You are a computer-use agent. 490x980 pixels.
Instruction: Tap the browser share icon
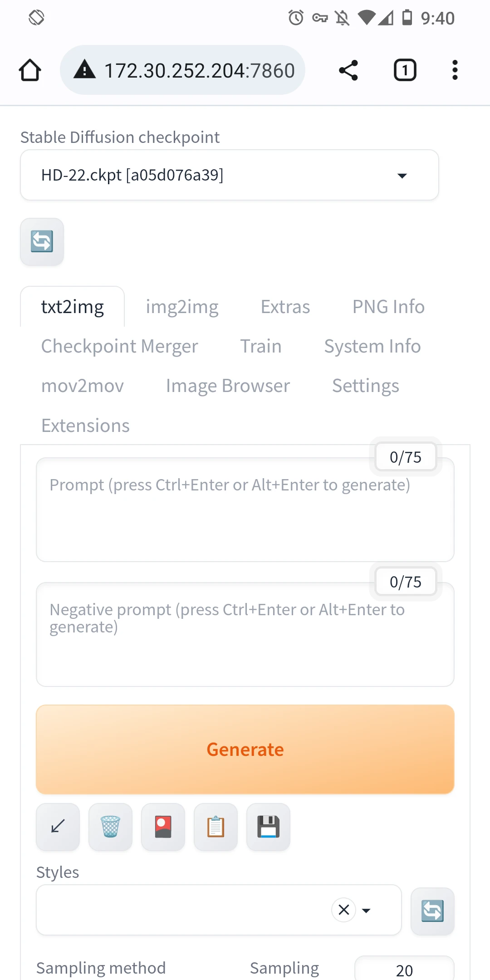point(348,70)
